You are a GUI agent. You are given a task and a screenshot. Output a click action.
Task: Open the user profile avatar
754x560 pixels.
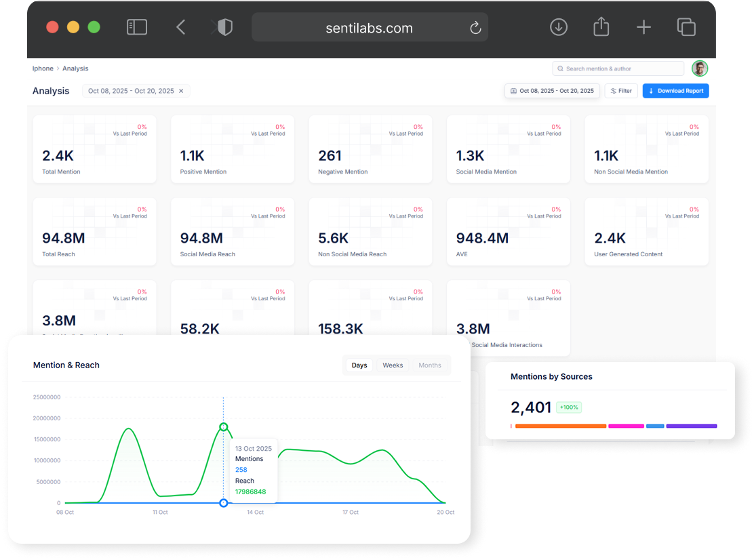pos(700,68)
